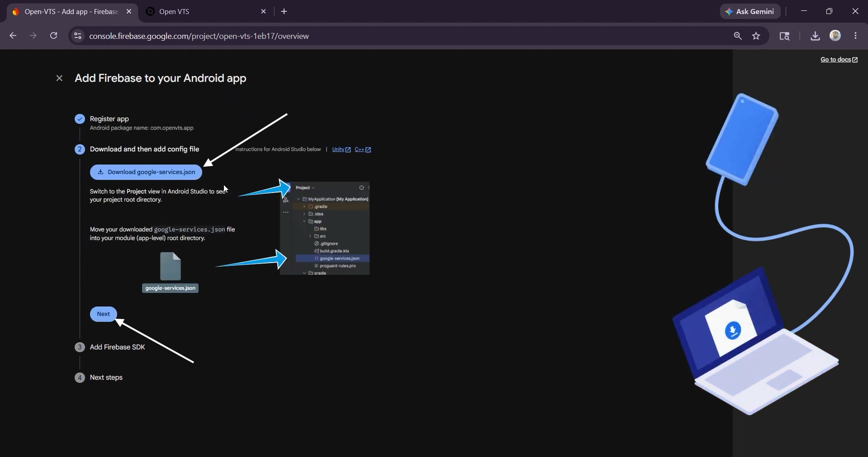
Task: Click the step 4 number badge
Action: (x=80, y=377)
